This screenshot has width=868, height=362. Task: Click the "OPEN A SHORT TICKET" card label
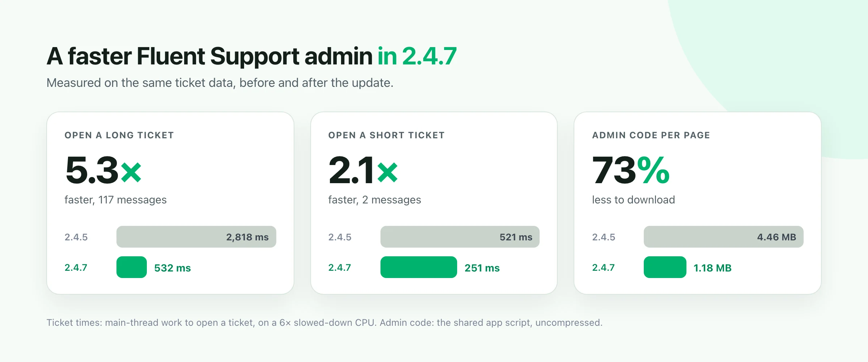point(386,135)
